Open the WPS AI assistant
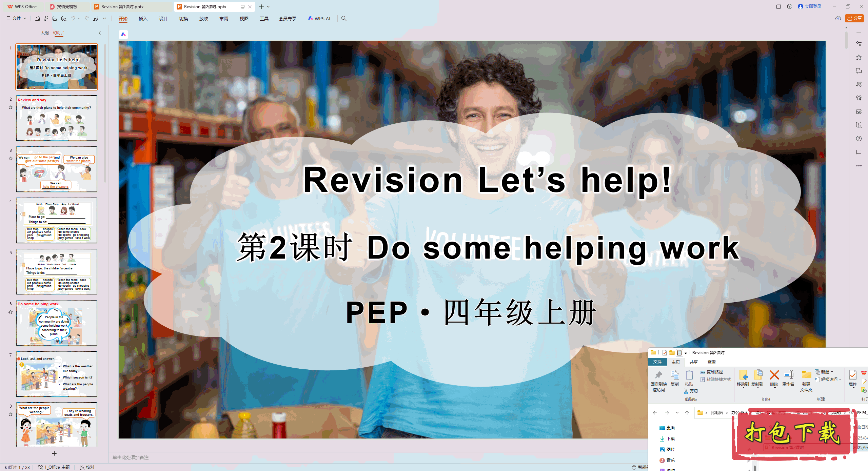 [319, 18]
